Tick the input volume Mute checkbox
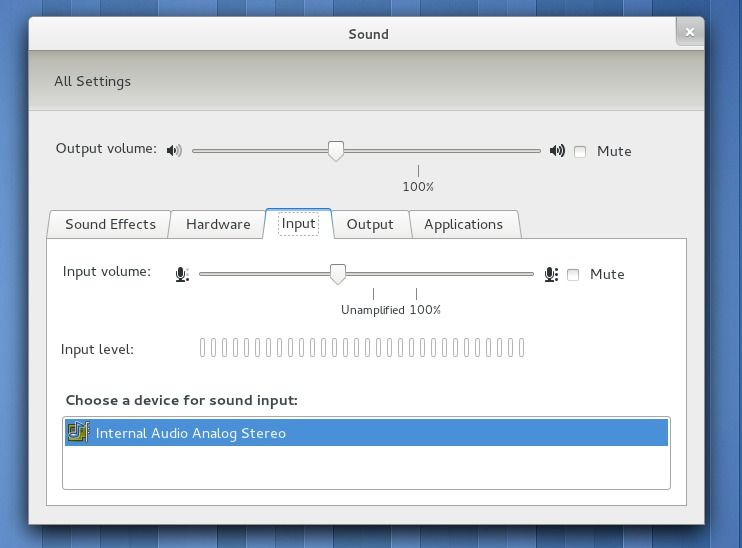742x548 pixels. [573, 275]
